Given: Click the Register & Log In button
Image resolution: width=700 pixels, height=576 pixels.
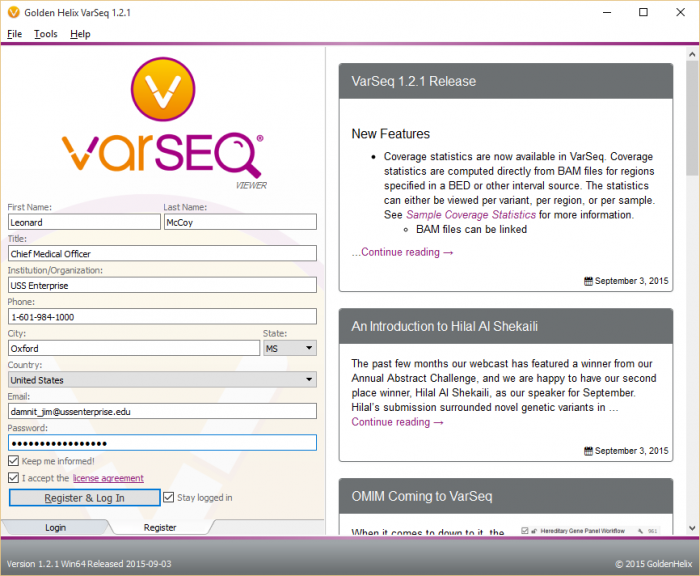Looking at the screenshot, I should point(84,498).
